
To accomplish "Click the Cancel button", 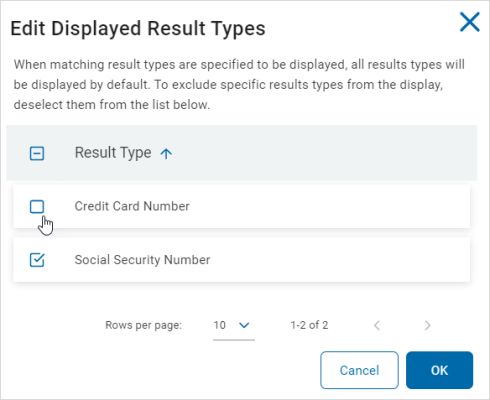I will 359,370.
